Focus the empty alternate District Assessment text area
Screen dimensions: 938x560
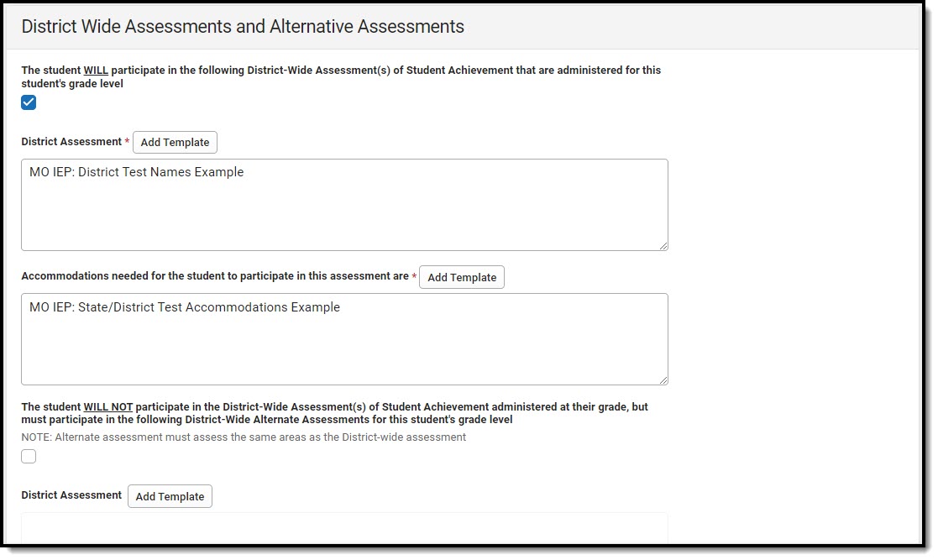pyautogui.click(x=344, y=527)
